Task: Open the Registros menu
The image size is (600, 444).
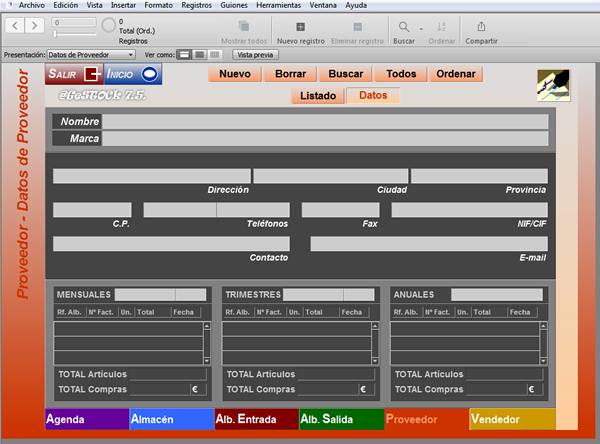Action: 196,5
